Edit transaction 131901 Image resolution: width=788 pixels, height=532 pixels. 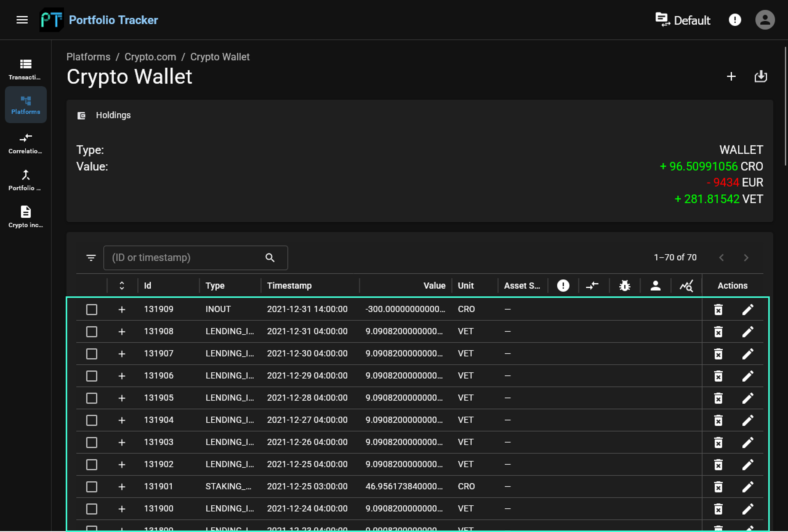(748, 487)
